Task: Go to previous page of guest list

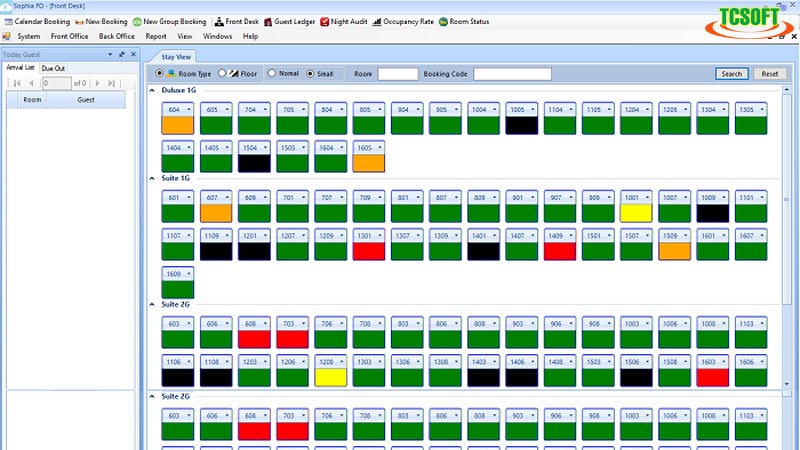Action: pyautogui.click(x=32, y=83)
